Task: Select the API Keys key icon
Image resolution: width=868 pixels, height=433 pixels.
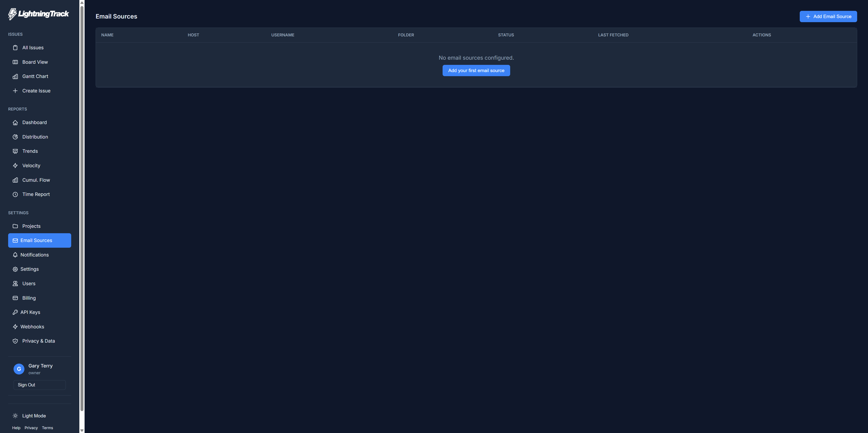Action: click(16, 312)
